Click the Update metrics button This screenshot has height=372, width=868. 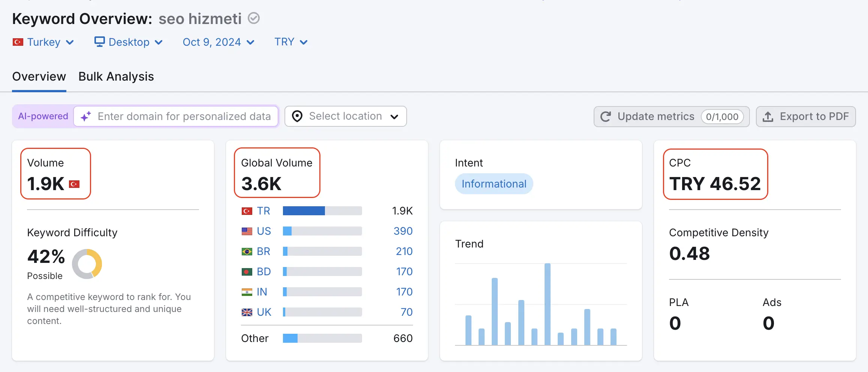[x=672, y=117]
